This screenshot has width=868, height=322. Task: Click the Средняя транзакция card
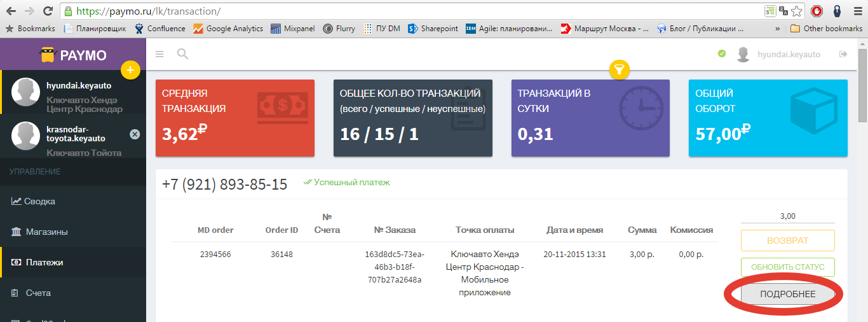pyautogui.click(x=235, y=118)
